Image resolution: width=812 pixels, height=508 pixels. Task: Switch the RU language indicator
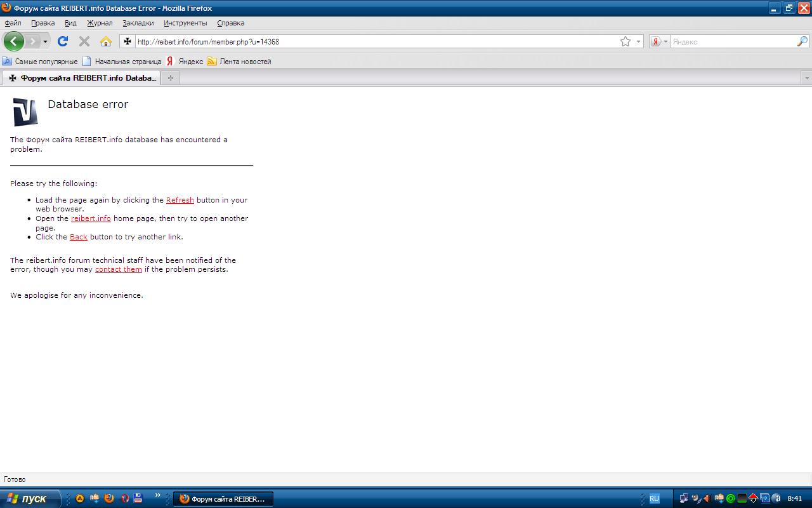(x=654, y=498)
